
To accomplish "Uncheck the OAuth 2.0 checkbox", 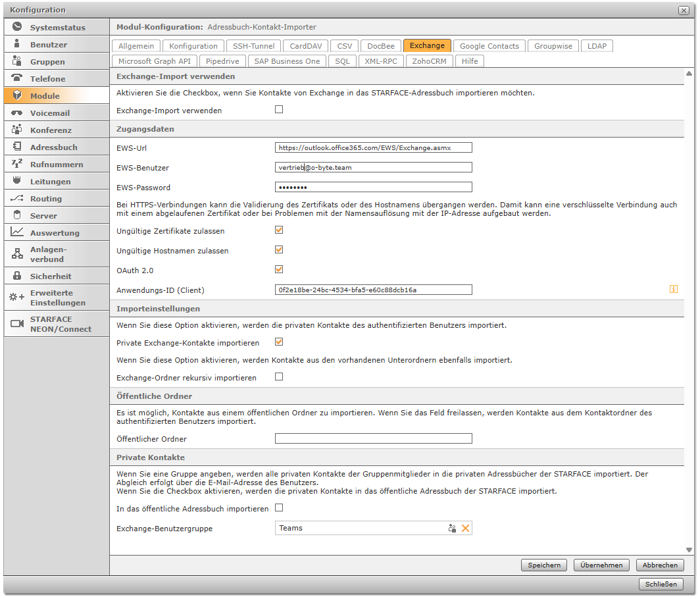I will (x=279, y=269).
